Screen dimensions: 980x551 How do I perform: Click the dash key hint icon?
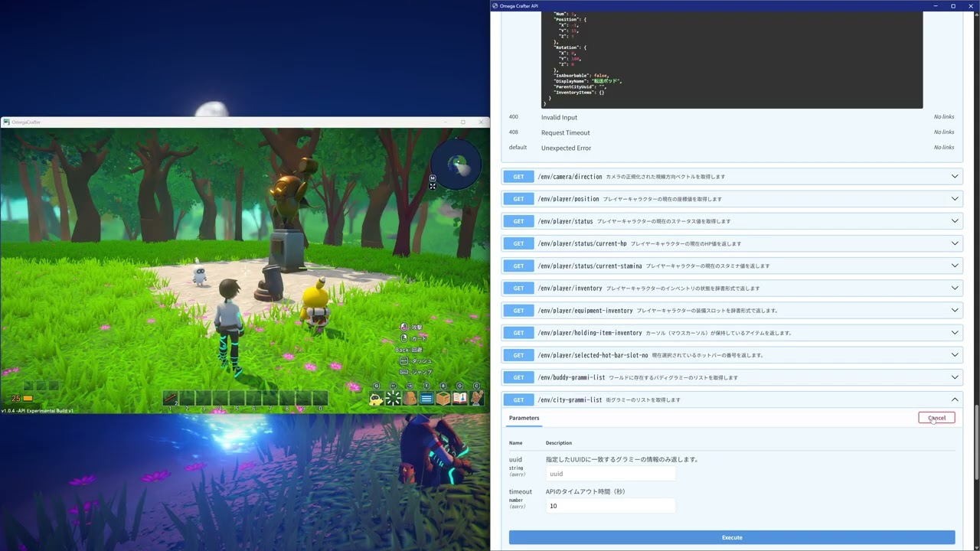point(403,360)
